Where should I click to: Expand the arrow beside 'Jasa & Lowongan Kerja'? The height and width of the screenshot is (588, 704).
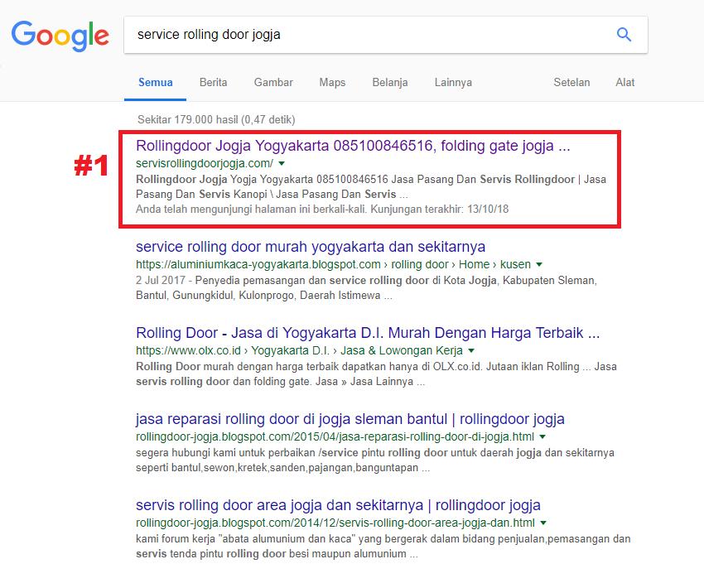tap(471, 350)
